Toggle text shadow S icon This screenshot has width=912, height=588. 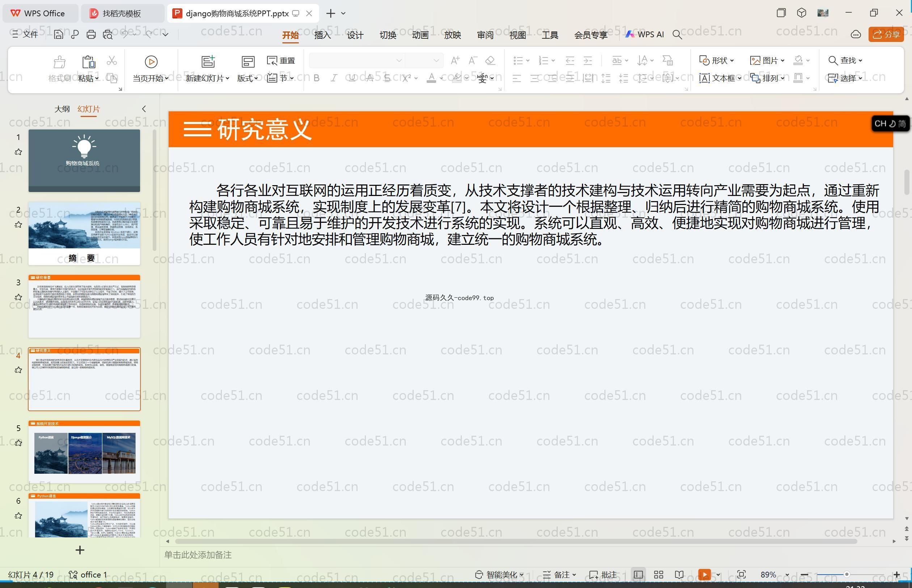pos(387,78)
